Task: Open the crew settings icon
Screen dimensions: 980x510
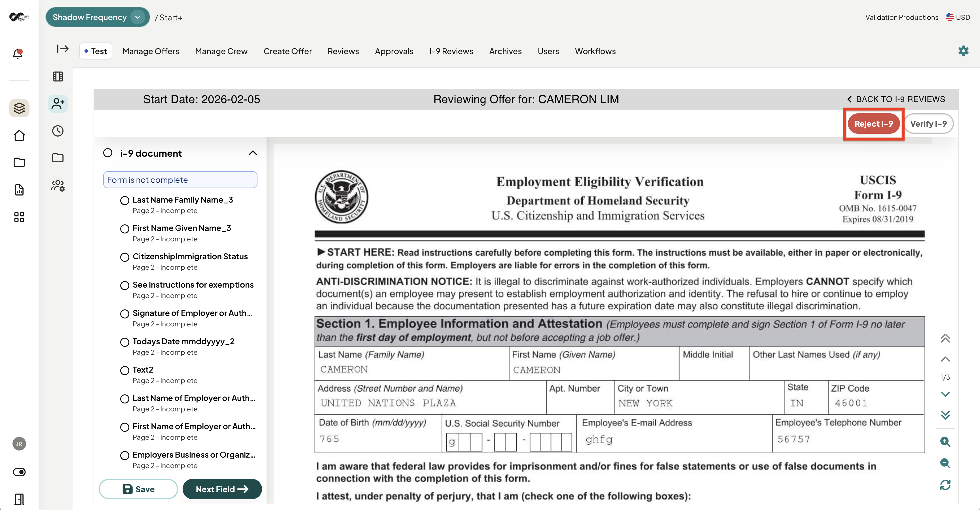Action: click(58, 186)
